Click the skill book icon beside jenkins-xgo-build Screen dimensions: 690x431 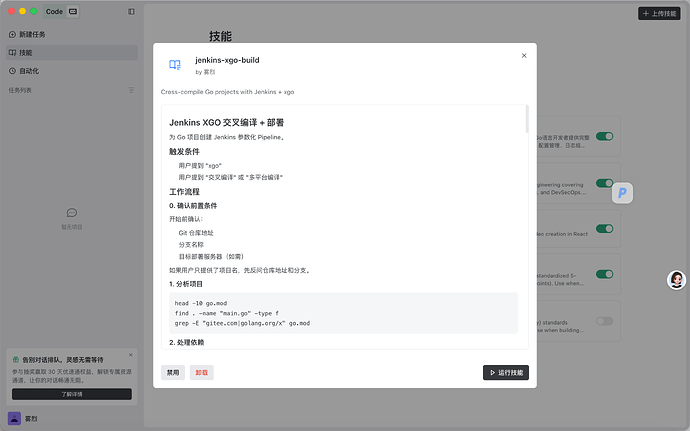(x=175, y=65)
